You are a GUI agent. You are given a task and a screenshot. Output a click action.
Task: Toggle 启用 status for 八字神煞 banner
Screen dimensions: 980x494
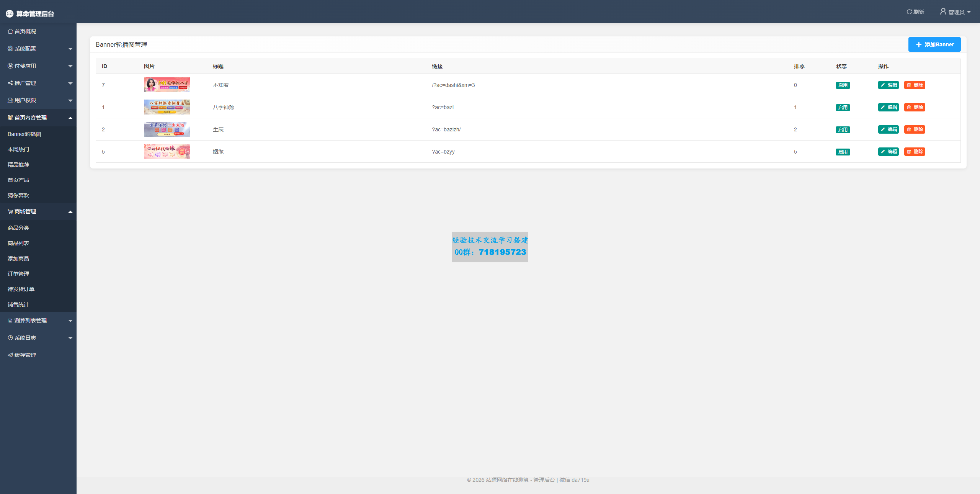(843, 108)
